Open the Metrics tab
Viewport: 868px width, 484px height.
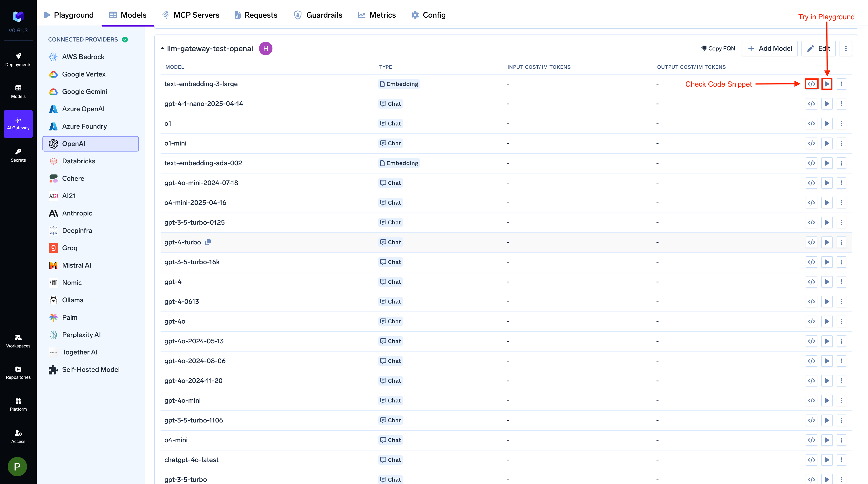377,15
